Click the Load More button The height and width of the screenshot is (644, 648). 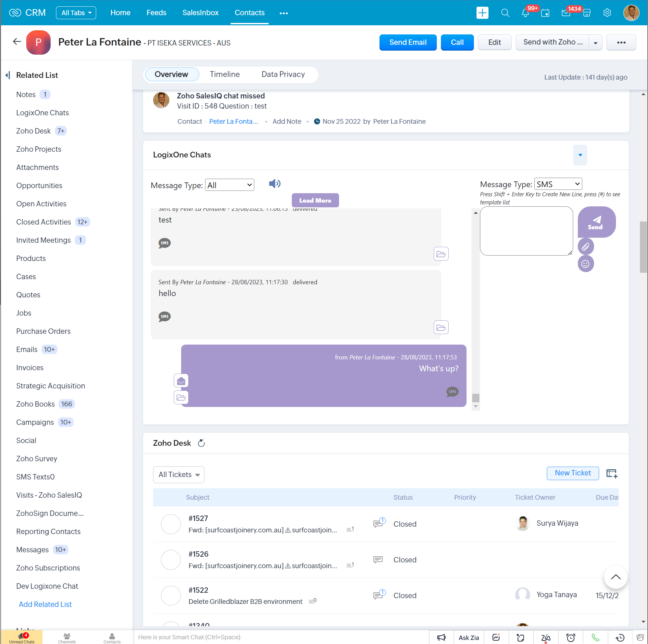(315, 200)
